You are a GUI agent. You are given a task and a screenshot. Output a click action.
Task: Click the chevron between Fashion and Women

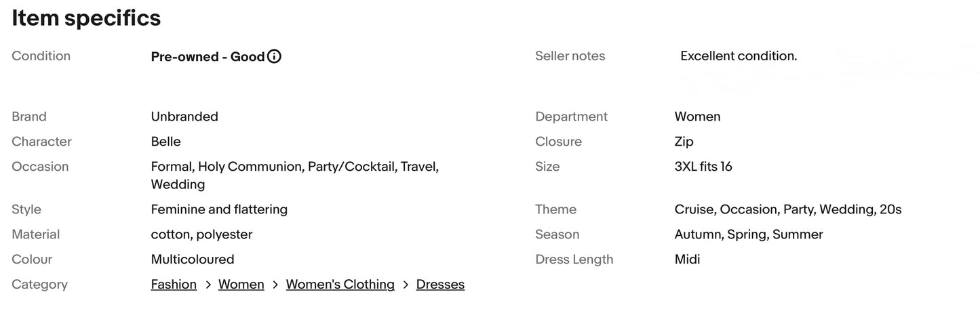208,285
